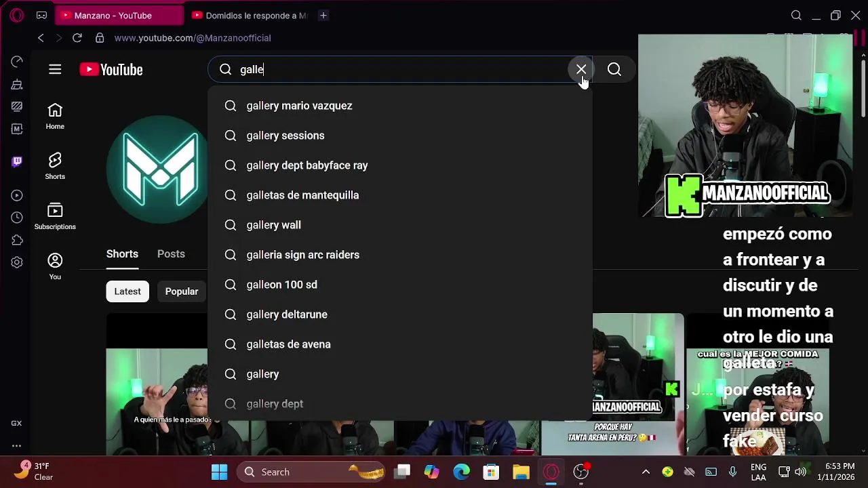Open the Windows Start menu
Screen dimensions: 868x488
coord(219,472)
